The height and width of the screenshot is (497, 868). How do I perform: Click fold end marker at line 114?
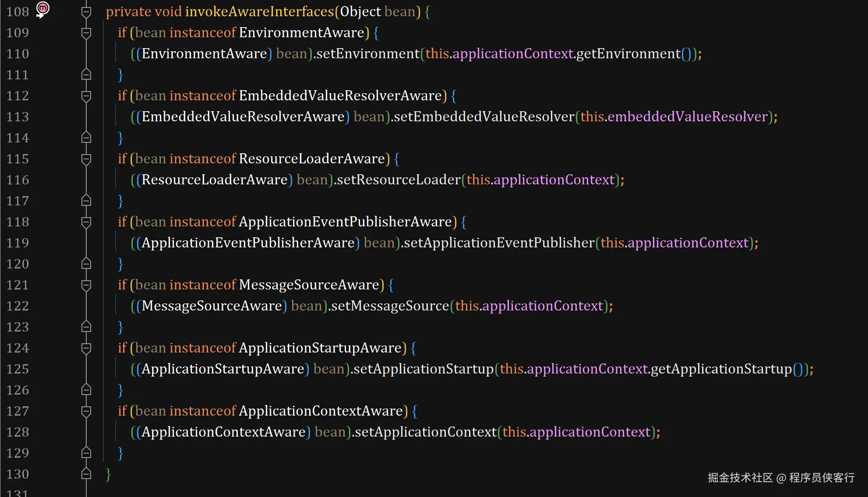[x=86, y=138]
